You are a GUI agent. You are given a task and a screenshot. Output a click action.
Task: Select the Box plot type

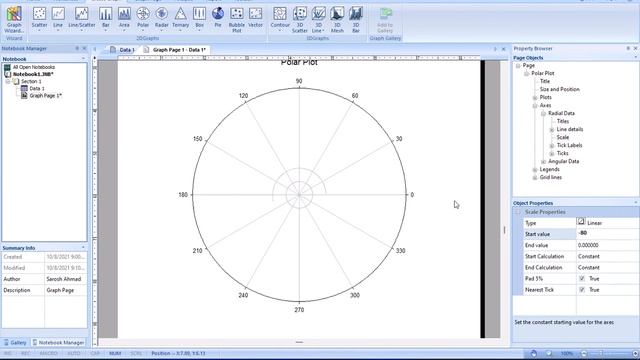pyautogui.click(x=199, y=19)
